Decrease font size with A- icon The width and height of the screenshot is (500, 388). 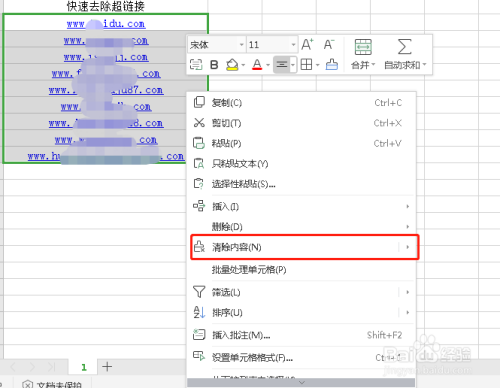coord(328,45)
